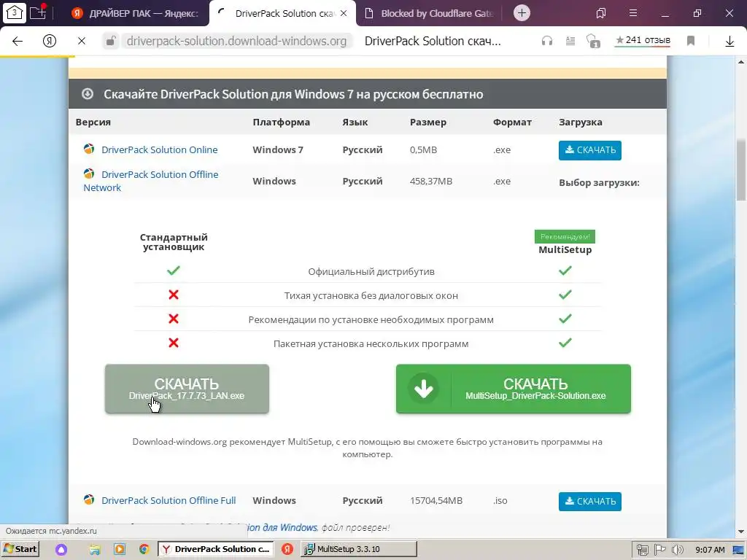747x560 pixels.
Task: Click the text Пакетная установка нескольких программ
Action: pyautogui.click(x=371, y=344)
